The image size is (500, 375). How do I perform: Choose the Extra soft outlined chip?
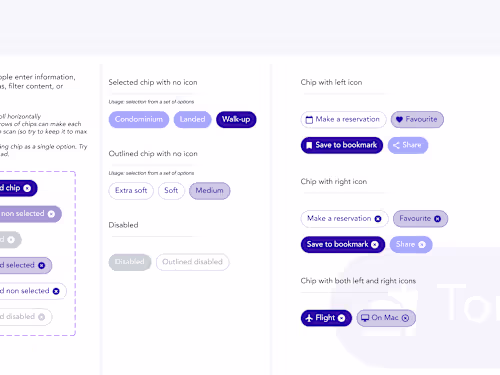(x=131, y=191)
